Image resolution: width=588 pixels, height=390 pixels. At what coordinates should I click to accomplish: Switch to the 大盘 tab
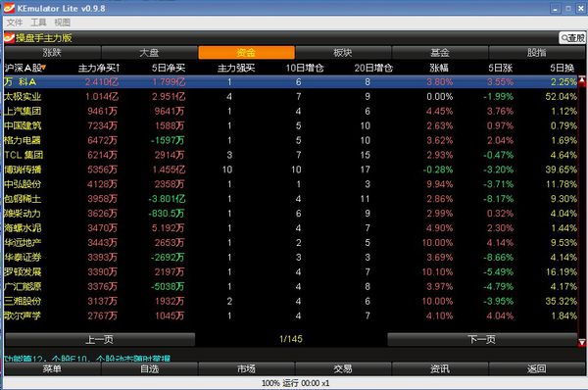coord(149,53)
